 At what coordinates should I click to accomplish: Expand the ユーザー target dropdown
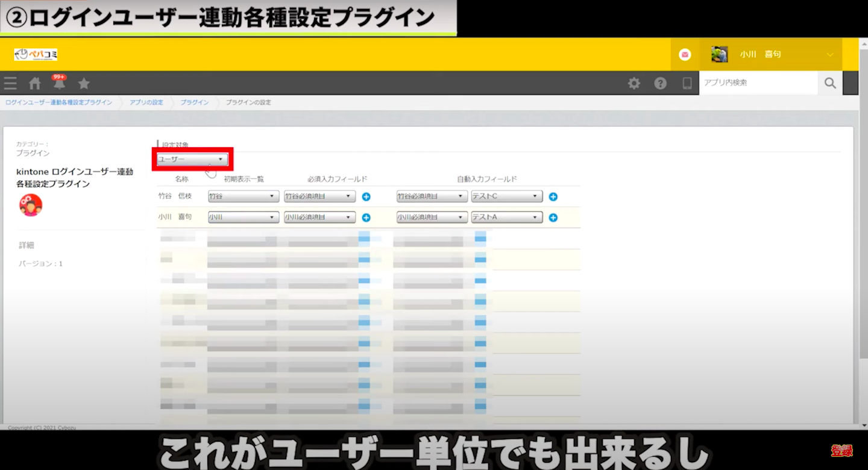tap(192, 160)
